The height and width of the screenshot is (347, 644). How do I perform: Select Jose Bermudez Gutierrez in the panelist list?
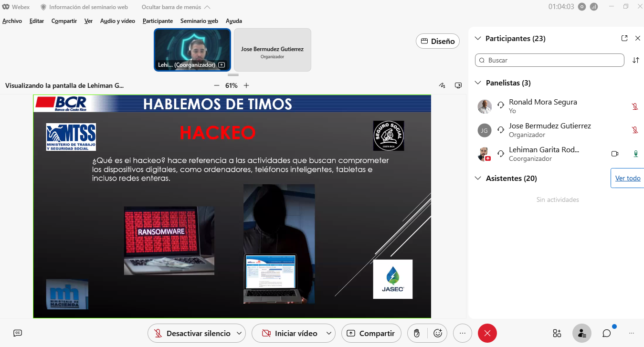coord(556,130)
